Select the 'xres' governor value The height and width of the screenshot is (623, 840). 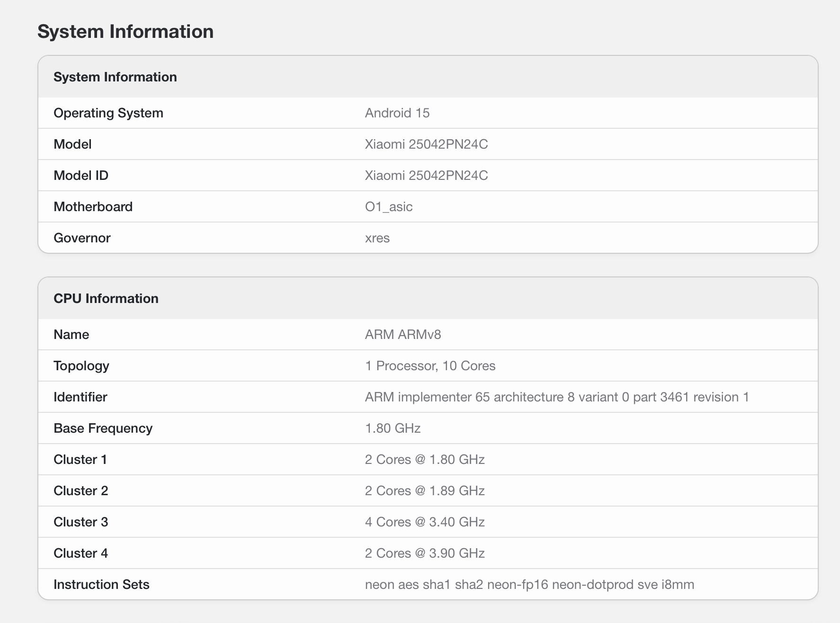click(x=377, y=238)
